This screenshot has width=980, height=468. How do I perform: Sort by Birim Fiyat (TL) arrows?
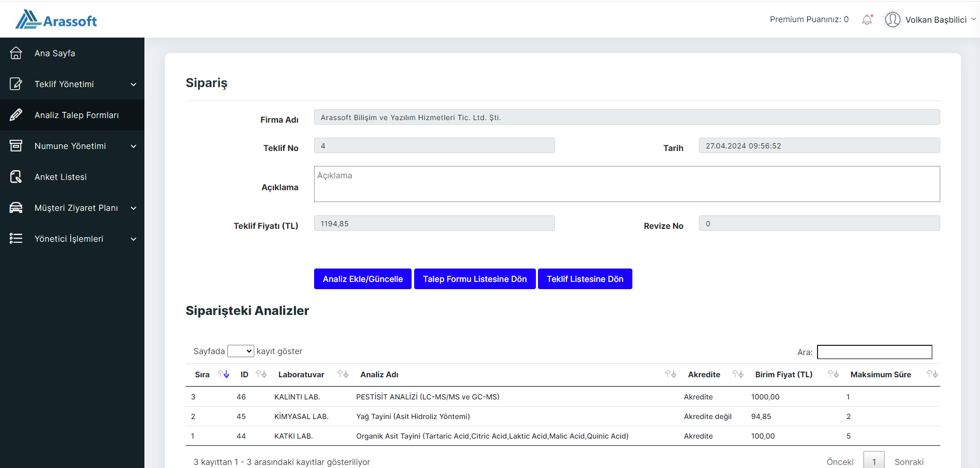coord(833,374)
